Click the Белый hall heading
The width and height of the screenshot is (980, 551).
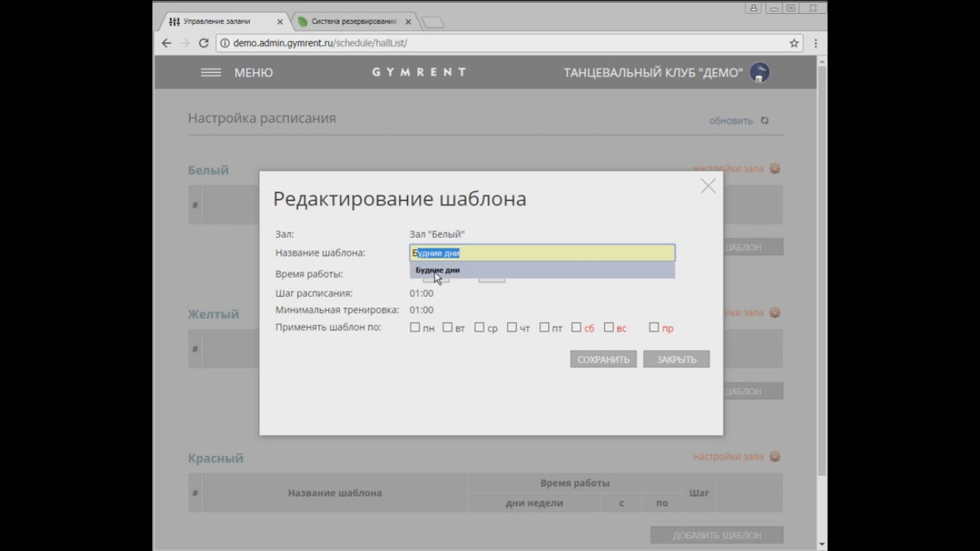pos(208,170)
